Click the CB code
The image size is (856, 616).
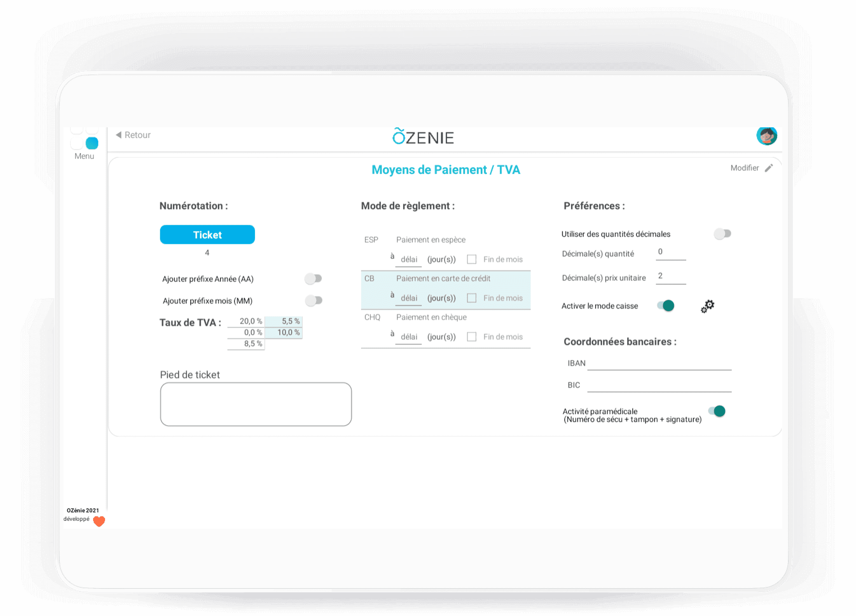point(369,279)
